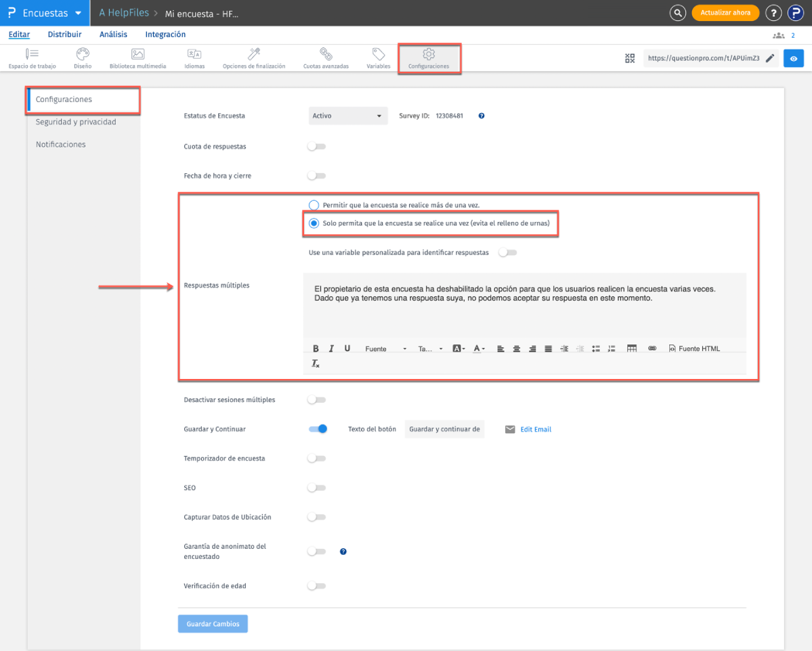Insert bulleted list in editor

[596, 349]
